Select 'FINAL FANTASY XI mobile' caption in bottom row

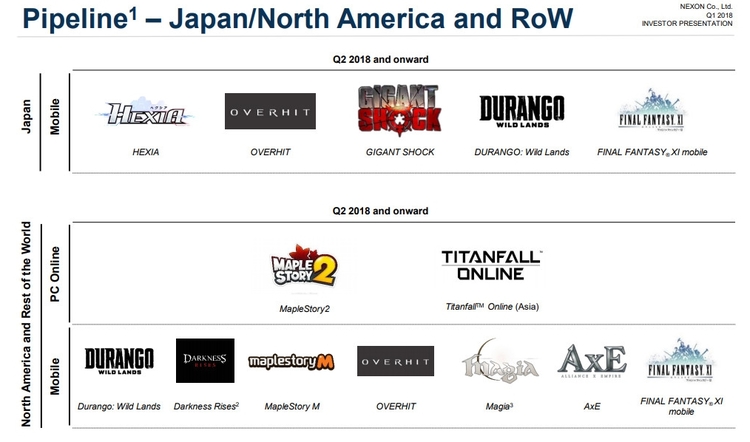[681, 406]
